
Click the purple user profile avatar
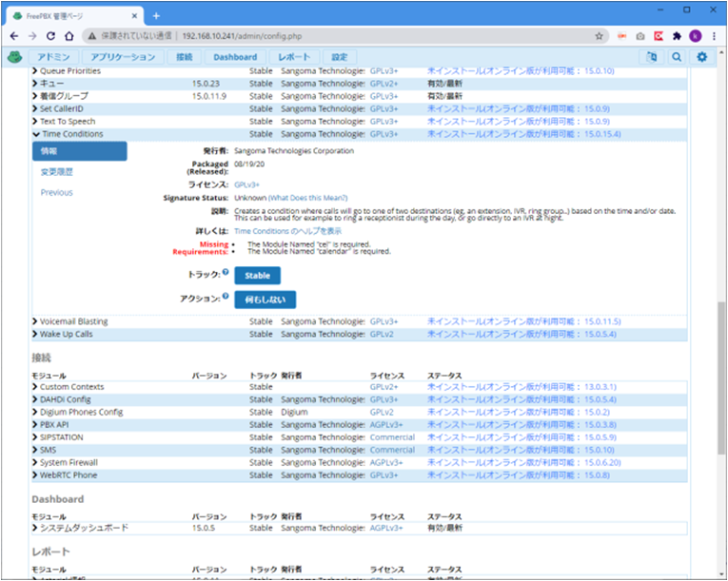click(x=695, y=36)
